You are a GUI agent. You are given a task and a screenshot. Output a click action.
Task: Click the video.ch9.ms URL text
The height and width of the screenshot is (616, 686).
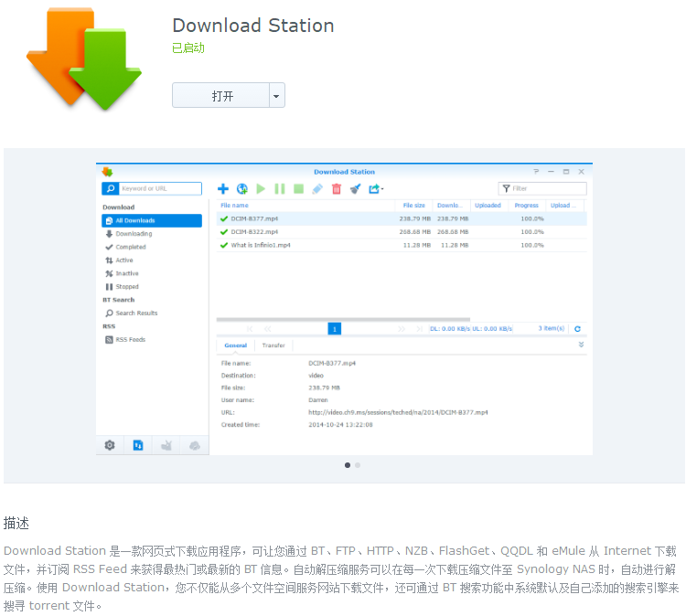398,412
